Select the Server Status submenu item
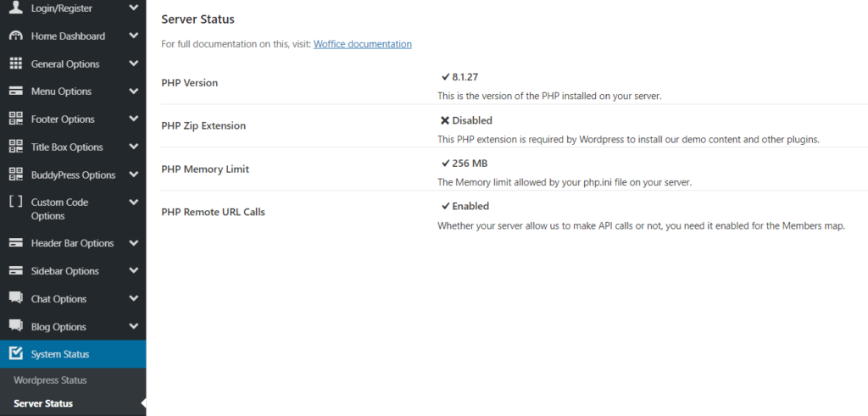 [x=43, y=403]
